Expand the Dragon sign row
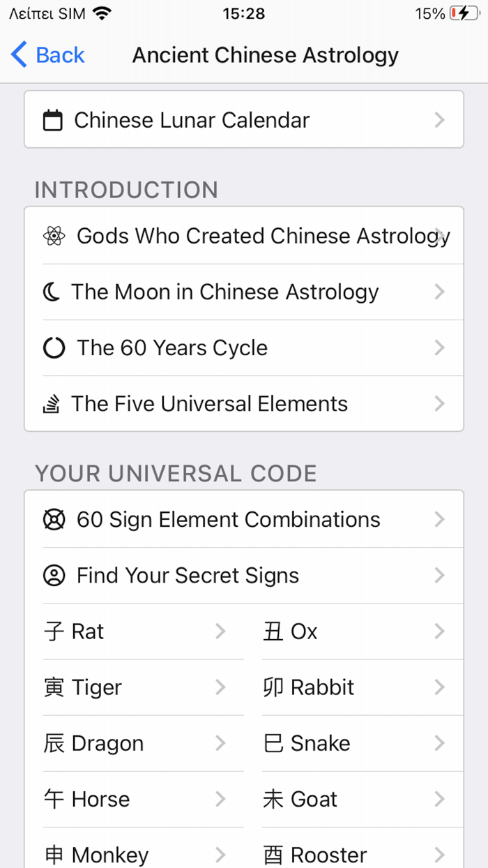The image size is (488, 868). click(x=221, y=743)
